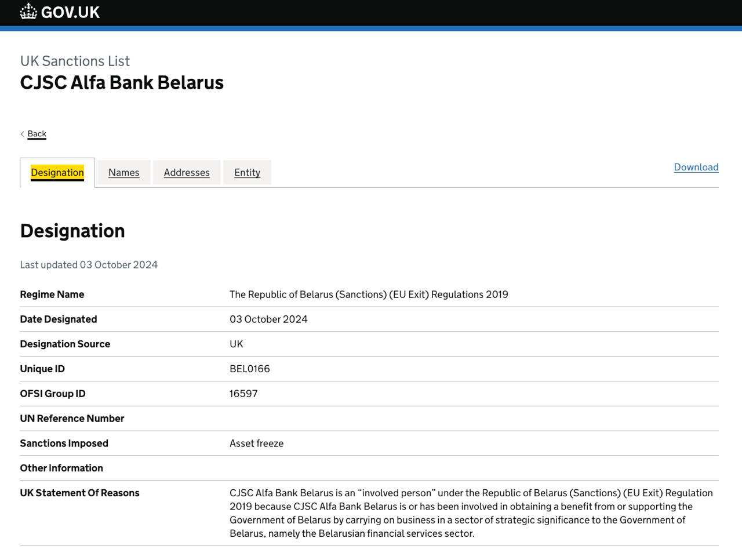Viewport: 742px width, 560px height.
Task: Click the Asset freeze value
Action: 256,443
